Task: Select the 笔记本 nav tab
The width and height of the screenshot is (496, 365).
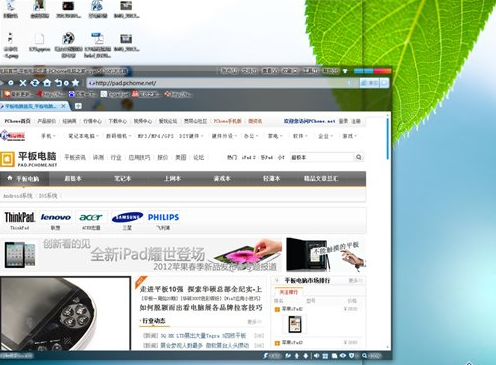Action: point(123,179)
